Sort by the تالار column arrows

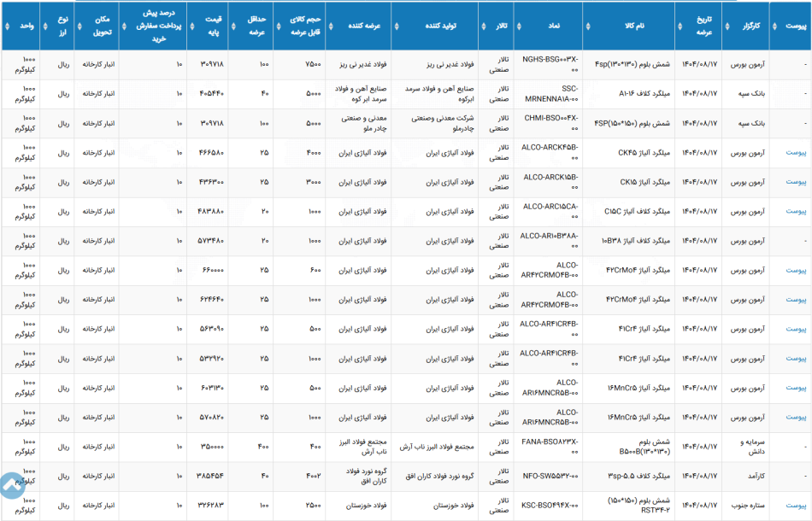click(x=484, y=26)
